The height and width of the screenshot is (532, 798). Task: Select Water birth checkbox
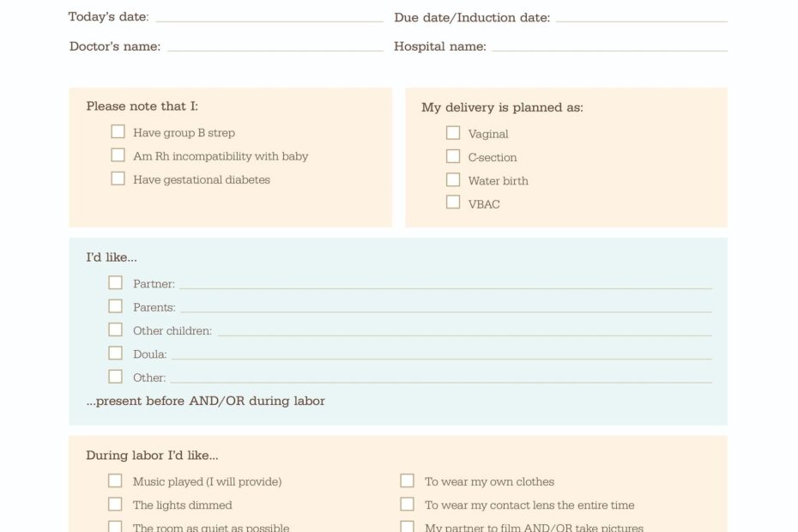tap(453, 179)
